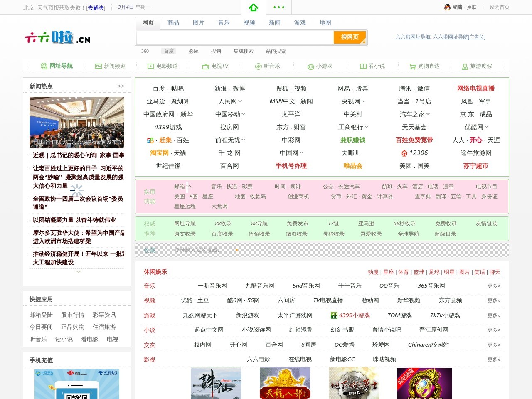Expand the 中国移动 dropdown arrow
Screen dimensions: 532x399
tap(244, 114)
